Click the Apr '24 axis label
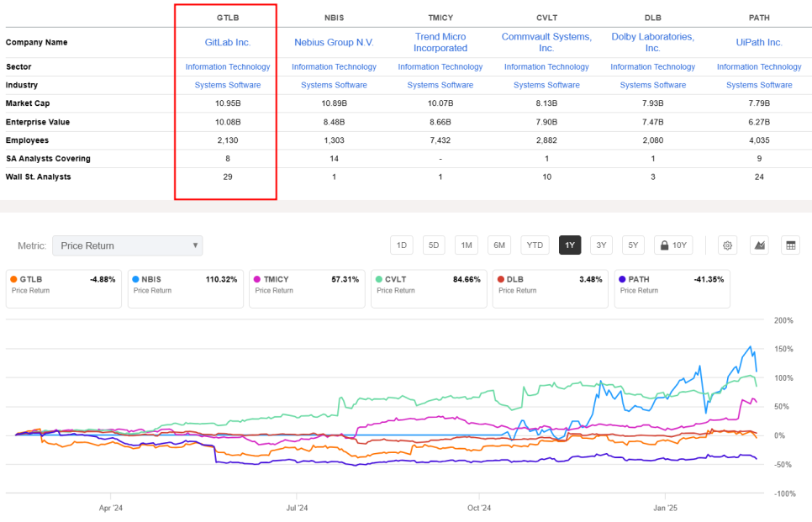Viewport: 812px width, 522px height. pyautogui.click(x=111, y=508)
